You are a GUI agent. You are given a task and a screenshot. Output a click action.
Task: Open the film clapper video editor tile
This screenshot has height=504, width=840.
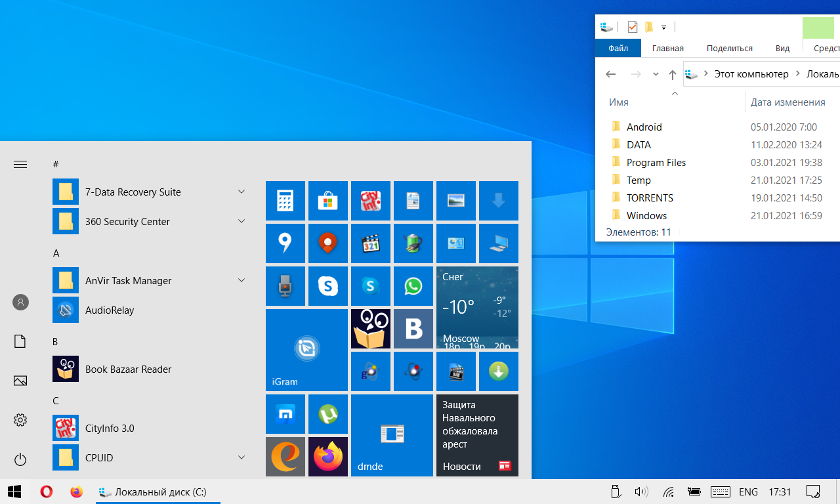click(x=455, y=371)
